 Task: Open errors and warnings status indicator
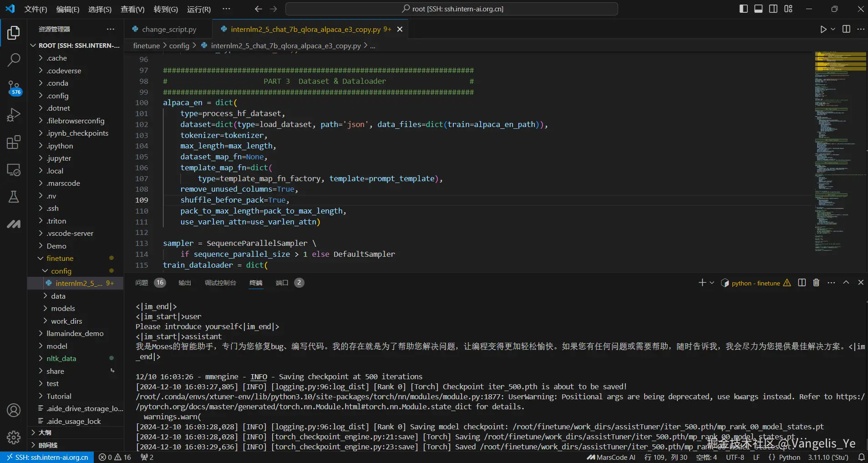(115, 457)
